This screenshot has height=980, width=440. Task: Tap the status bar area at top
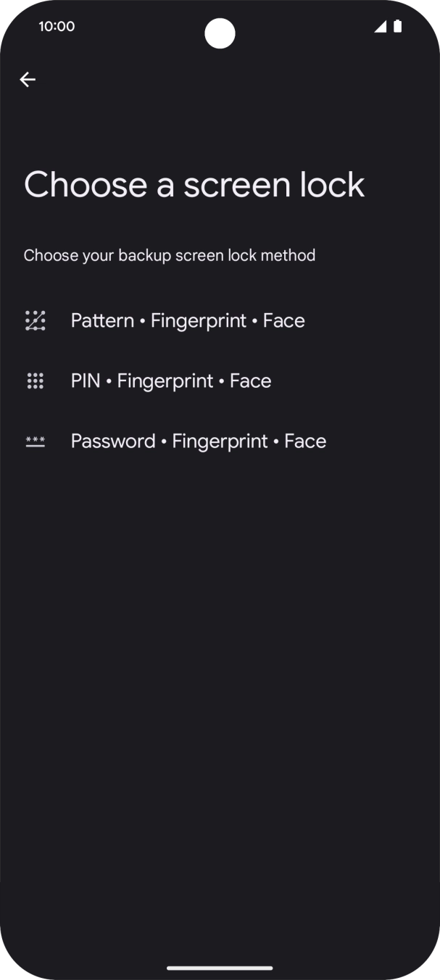(220, 26)
